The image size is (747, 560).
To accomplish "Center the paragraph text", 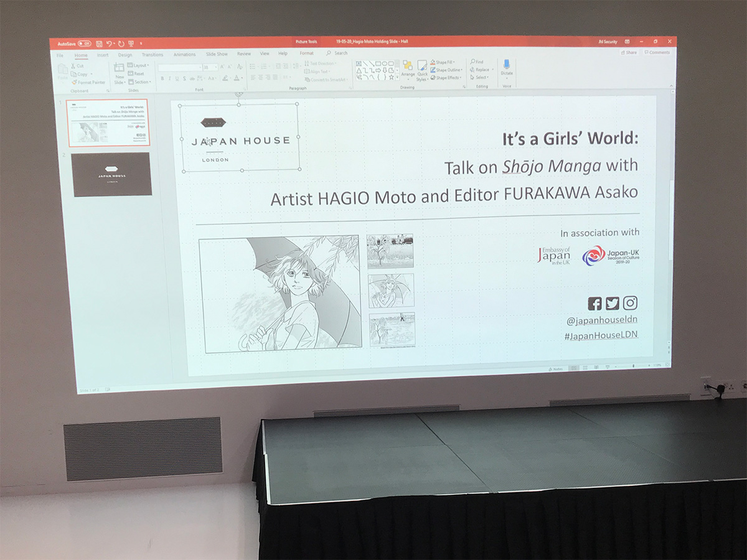I will coord(261,77).
